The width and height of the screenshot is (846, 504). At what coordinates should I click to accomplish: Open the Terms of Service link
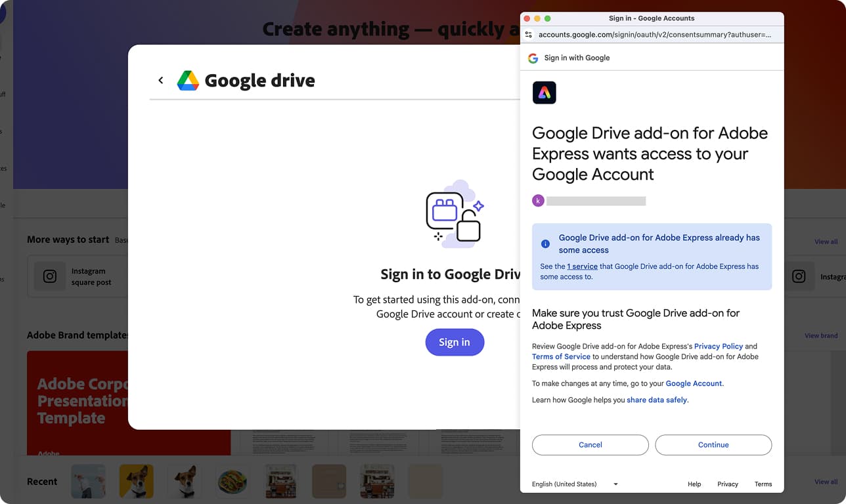tap(561, 356)
